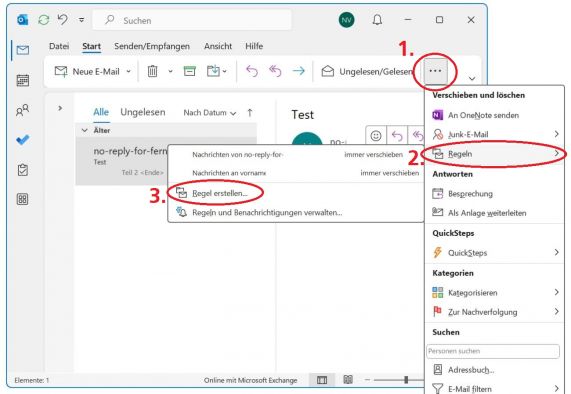The height and width of the screenshot is (394, 571).
Task: Click the Send/Receive sync icon in title bar
Action: (44, 20)
